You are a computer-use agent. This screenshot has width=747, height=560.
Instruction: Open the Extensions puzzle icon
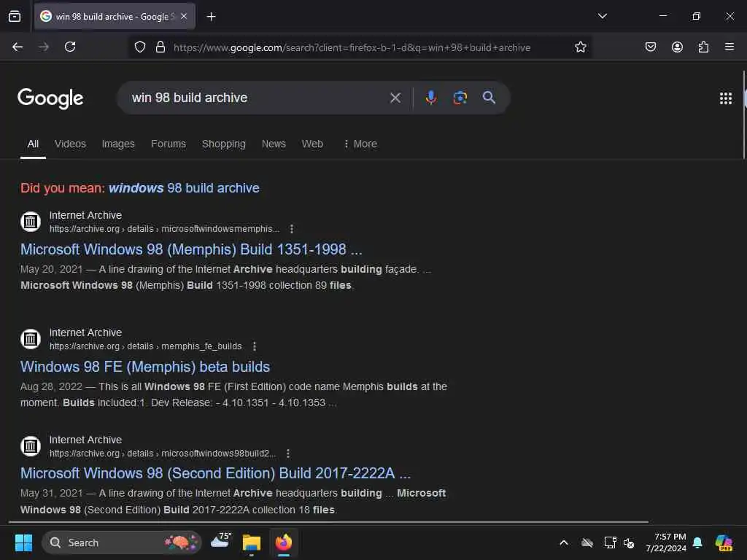point(703,47)
